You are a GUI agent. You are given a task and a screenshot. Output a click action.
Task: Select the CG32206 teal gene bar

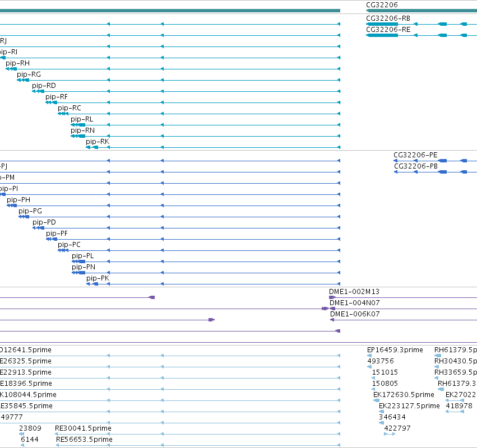422,11
